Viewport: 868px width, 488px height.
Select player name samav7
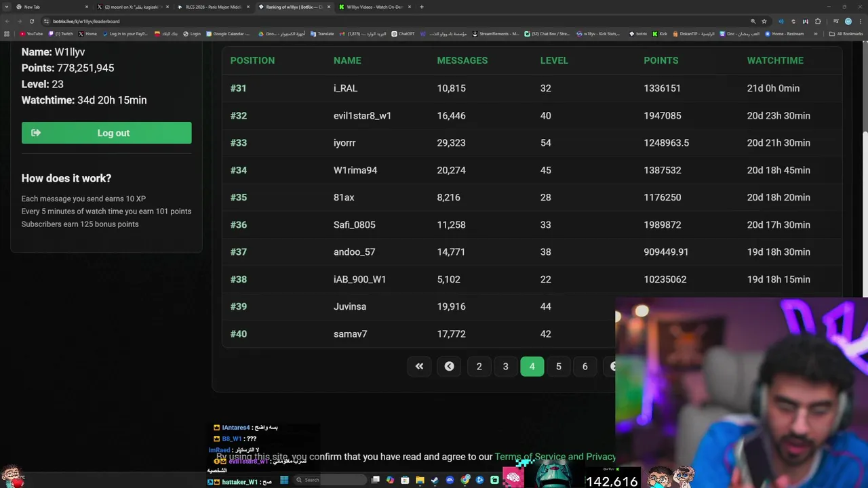[x=351, y=334]
